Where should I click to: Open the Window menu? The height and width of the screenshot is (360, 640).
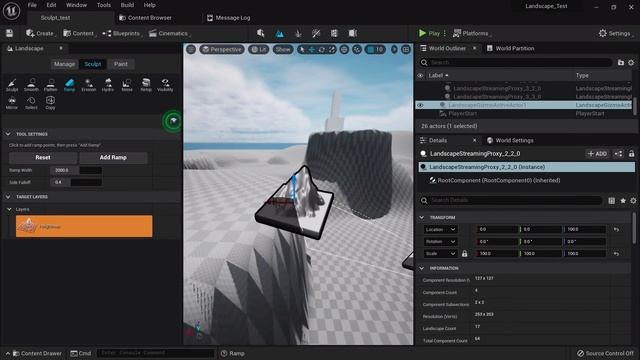(76, 5)
